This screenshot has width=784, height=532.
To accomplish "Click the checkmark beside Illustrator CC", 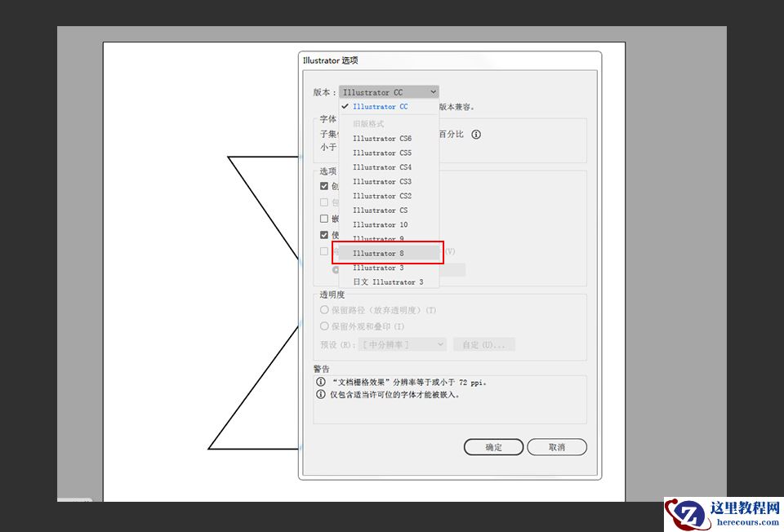I will (x=345, y=106).
